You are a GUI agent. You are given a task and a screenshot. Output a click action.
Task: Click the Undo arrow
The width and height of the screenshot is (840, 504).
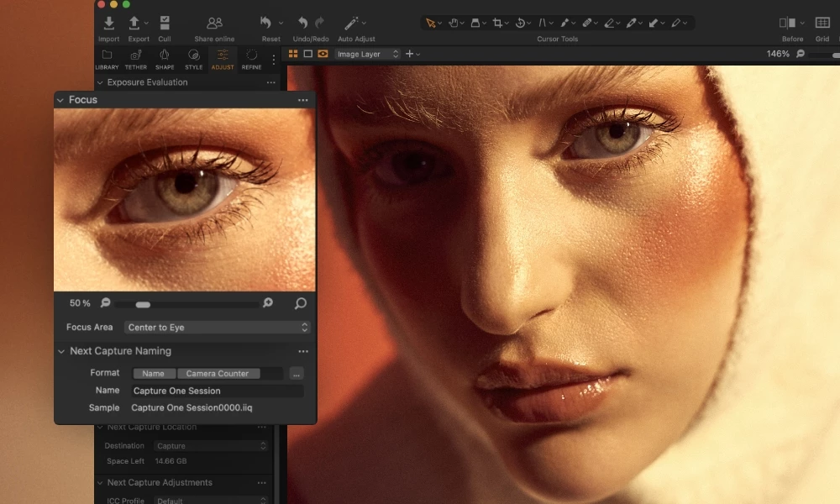click(302, 21)
